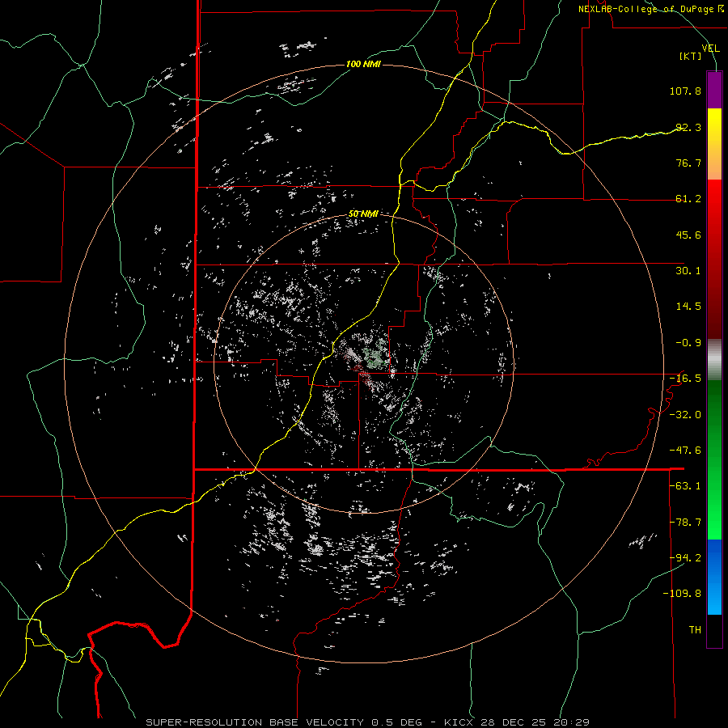Click the -78.7 legend value
Screen dimensions: 728x728
[685, 523]
